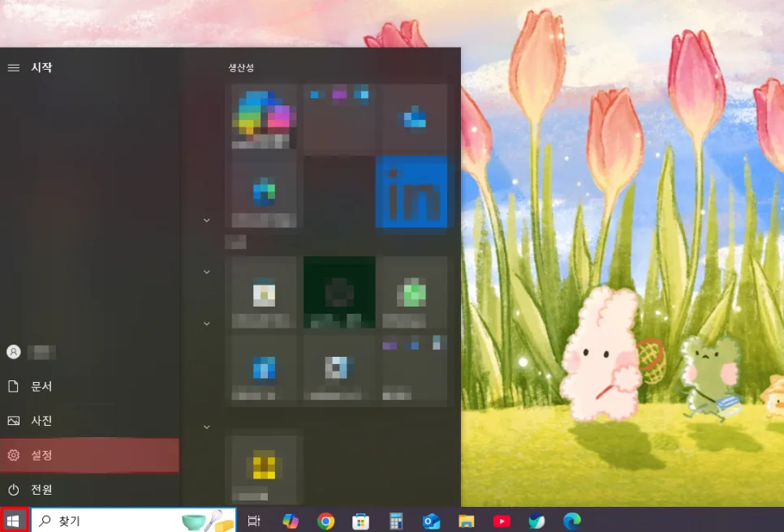Open 문서 (Documents) from the Start menu
Screen dimensions: 784x532
coord(89,386)
